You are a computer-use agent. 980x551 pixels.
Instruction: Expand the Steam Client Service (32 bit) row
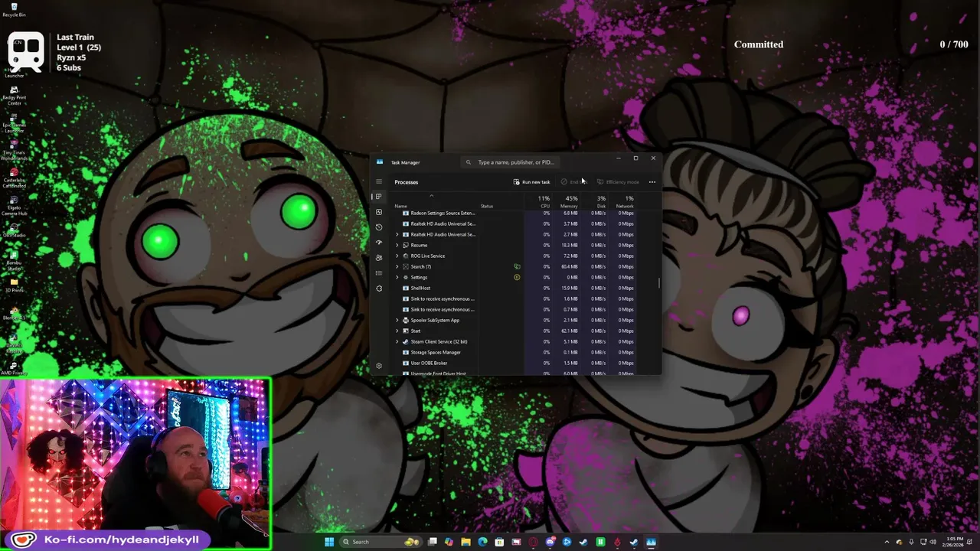[397, 342]
